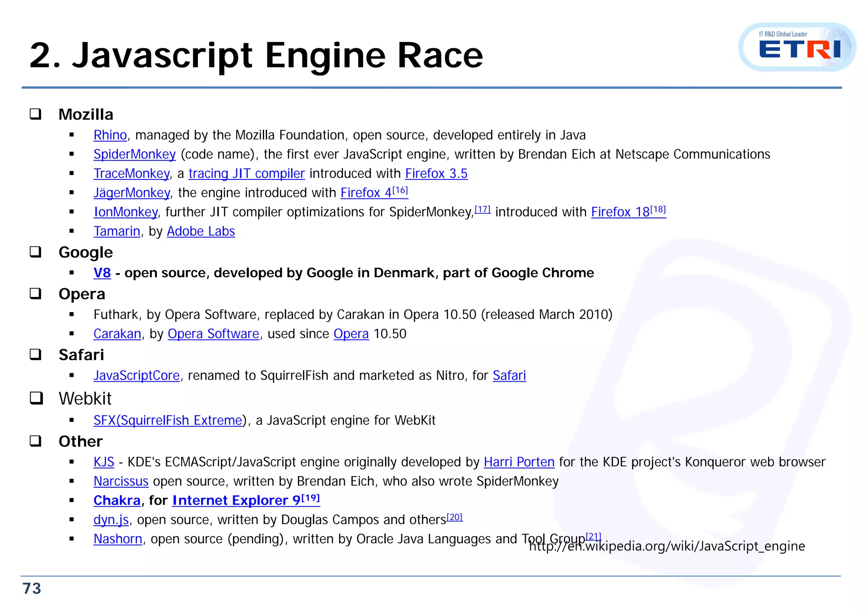The width and height of the screenshot is (868, 614).
Task: Follow the Harri Porten link
Action: click(x=519, y=462)
